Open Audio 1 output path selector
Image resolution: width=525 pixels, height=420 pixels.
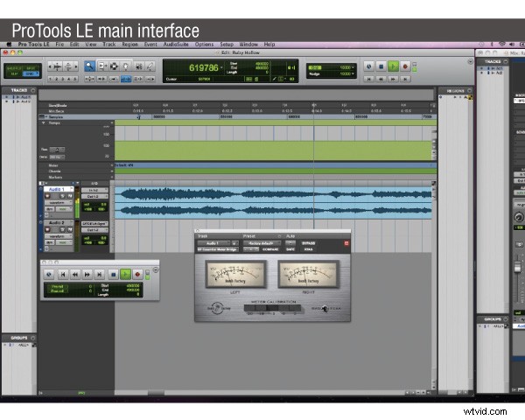pos(94,196)
